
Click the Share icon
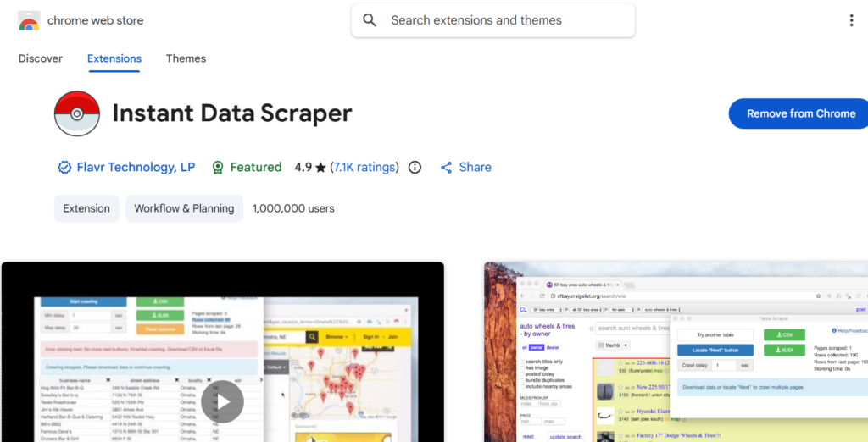point(446,168)
